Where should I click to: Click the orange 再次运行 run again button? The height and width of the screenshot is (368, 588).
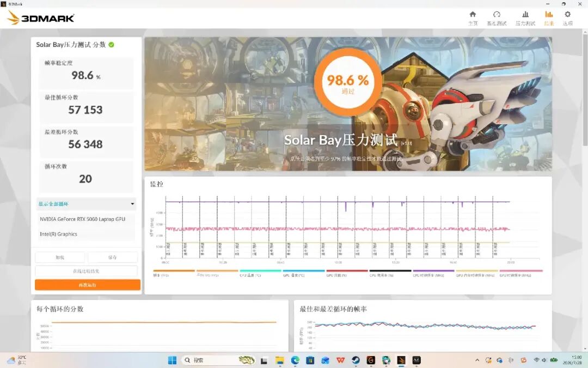pyautogui.click(x=88, y=285)
